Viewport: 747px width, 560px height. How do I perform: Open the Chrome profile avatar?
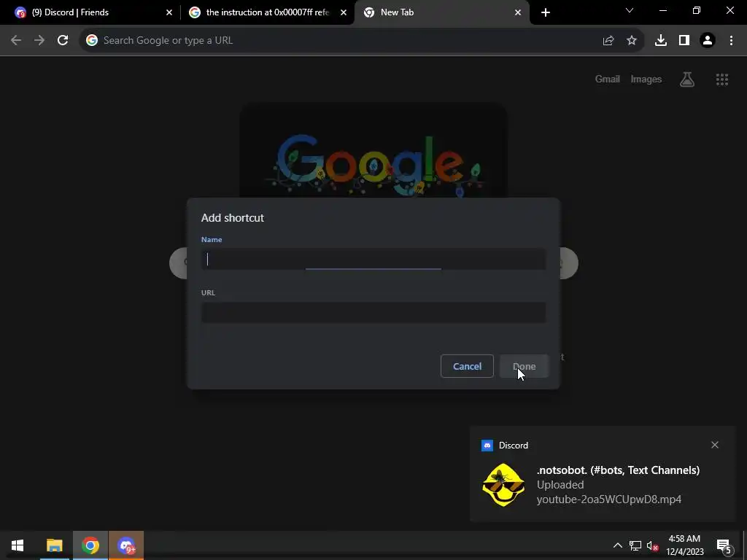tap(708, 41)
